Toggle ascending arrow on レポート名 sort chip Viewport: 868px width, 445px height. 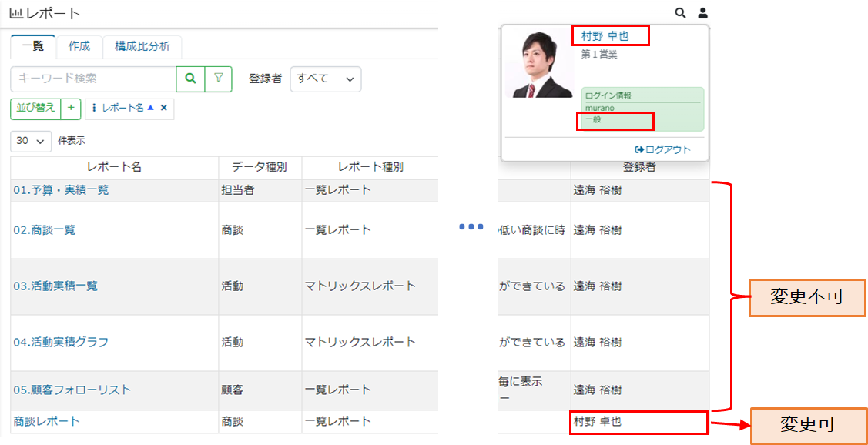pos(150,109)
